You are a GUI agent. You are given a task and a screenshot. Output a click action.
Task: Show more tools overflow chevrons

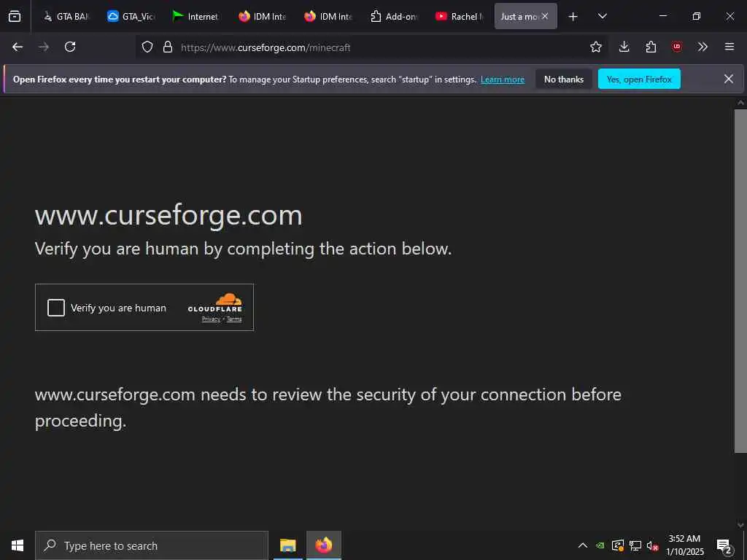(x=703, y=47)
